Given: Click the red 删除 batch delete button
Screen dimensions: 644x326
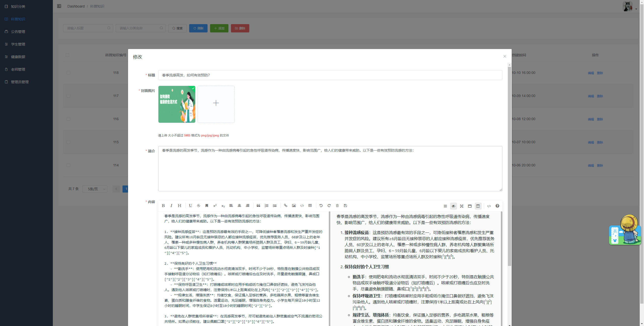Looking at the screenshot, I should 240,28.
